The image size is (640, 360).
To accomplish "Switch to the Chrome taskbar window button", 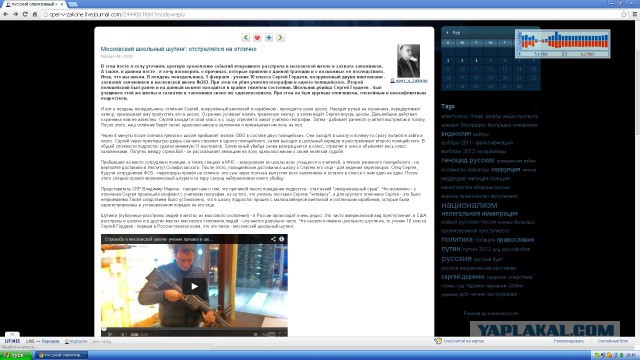I will tap(61, 355).
